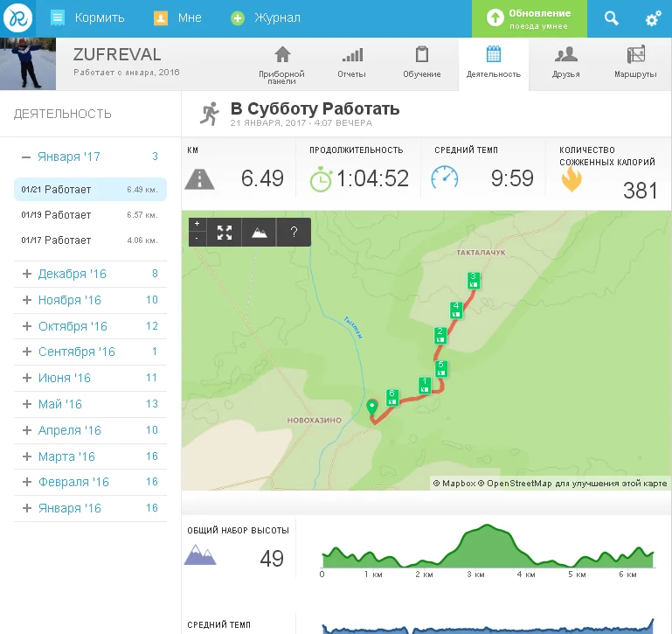The width and height of the screenshot is (672, 634).
Task: Click the 5 км marker on route
Action: [x=441, y=368]
